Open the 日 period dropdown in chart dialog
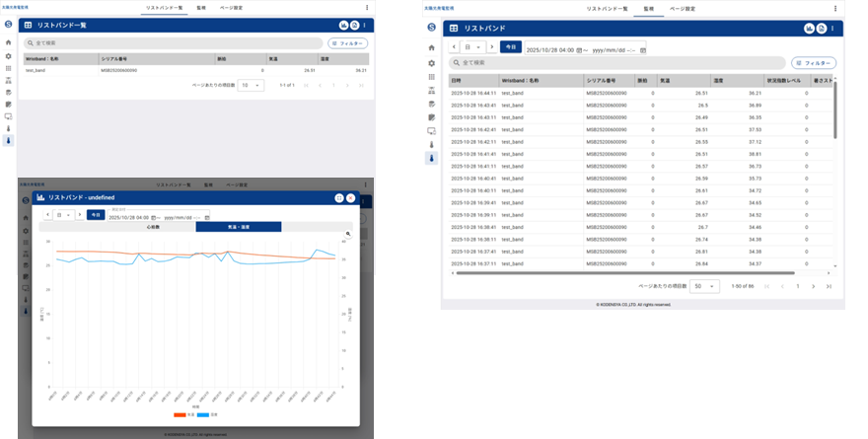 (63, 214)
